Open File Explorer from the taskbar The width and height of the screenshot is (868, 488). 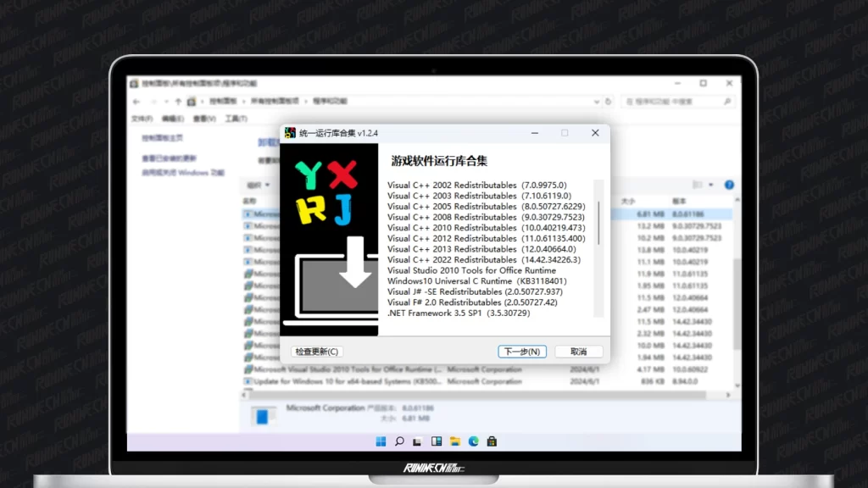coord(455,441)
